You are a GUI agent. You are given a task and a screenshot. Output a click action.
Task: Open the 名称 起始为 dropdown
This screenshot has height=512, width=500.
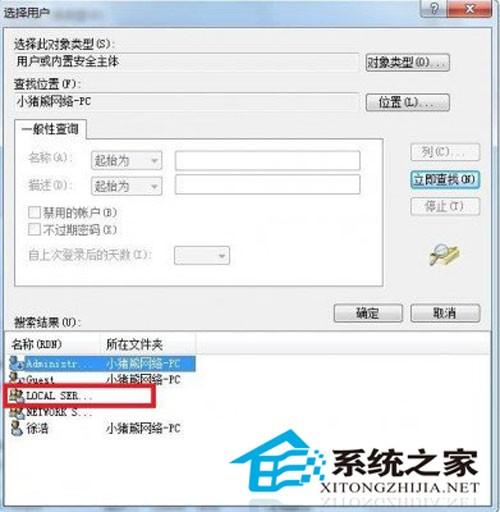click(127, 161)
